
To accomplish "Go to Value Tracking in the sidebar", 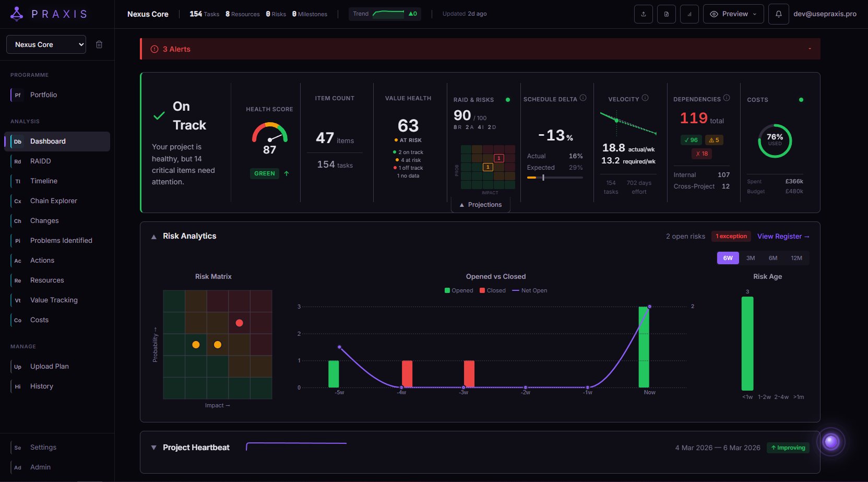I will [x=54, y=300].
